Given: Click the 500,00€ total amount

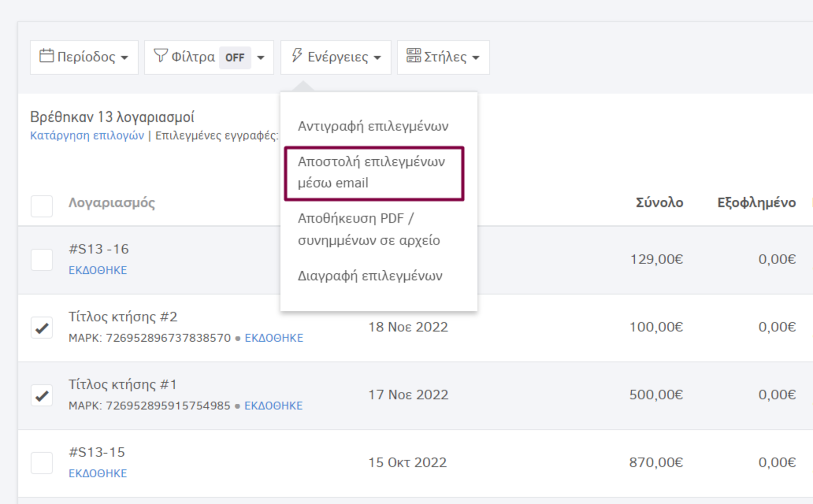Looking at the screenshot, I should tap(656, 395).
